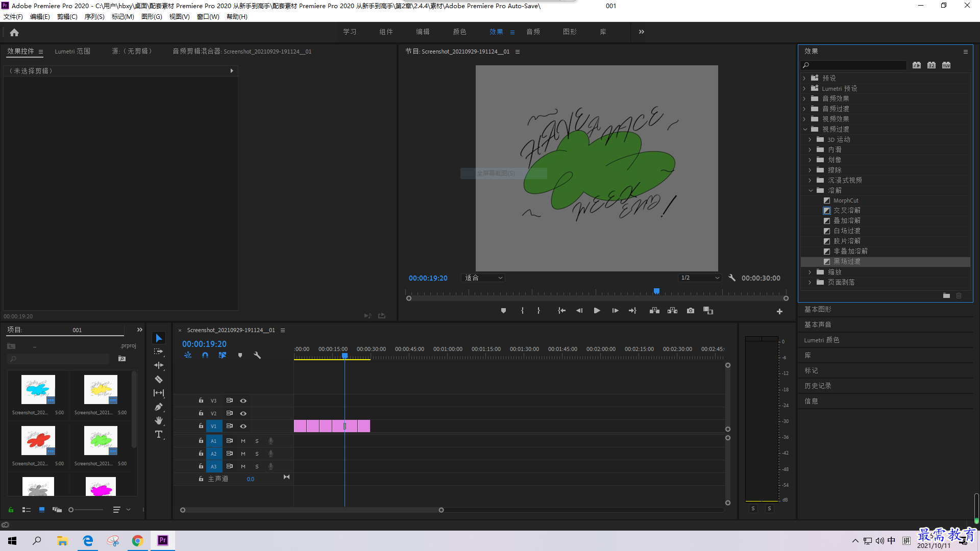Viewport: 980px width, 551px height.
Task: Click the Add Marker button in program monitor
Action: pos(503,311)
